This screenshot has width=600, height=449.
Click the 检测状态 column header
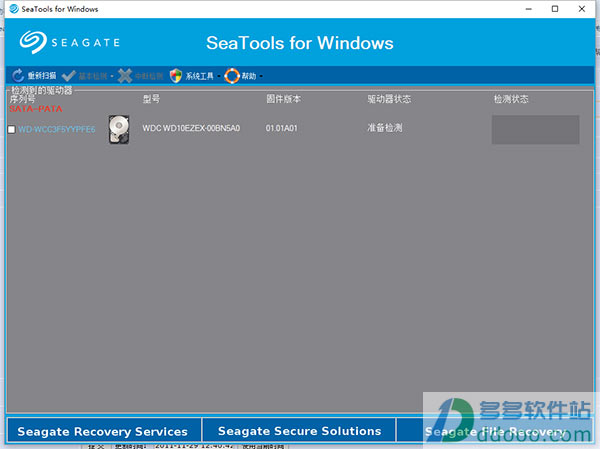511,99
